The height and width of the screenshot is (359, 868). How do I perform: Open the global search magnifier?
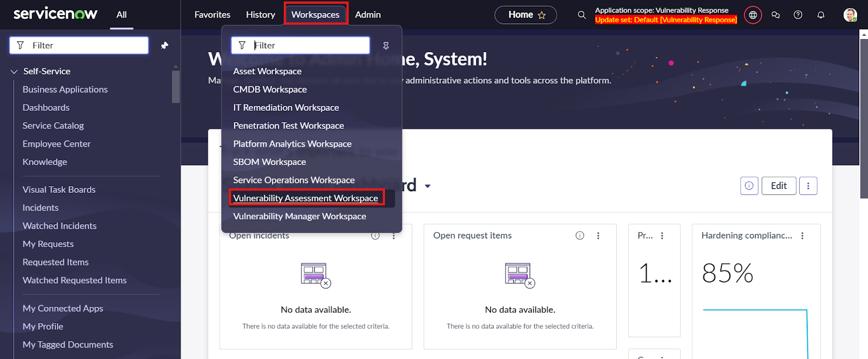pos(582,15)
